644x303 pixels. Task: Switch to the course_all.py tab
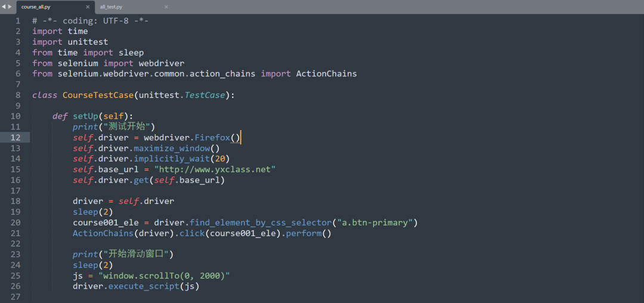55,7
